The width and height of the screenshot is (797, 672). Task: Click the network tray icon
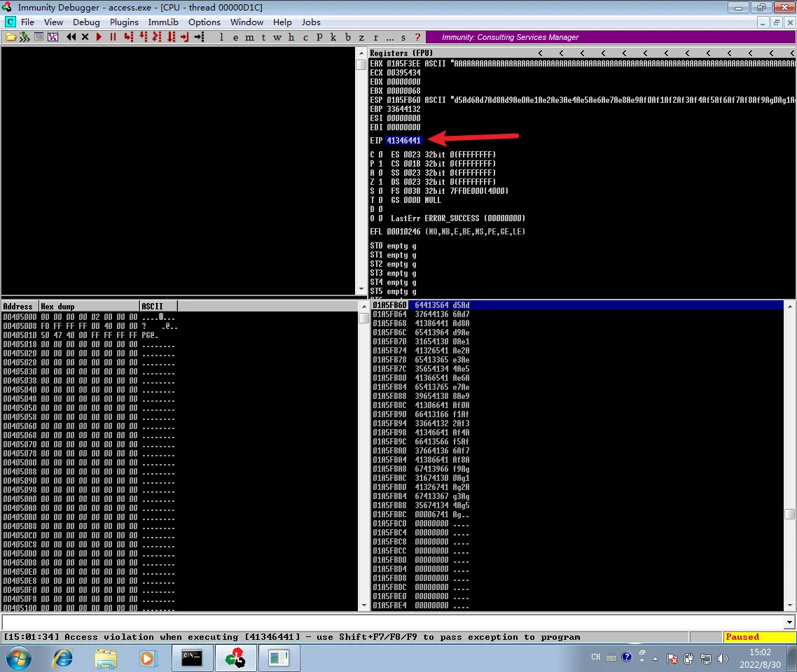tap(705, 659)
